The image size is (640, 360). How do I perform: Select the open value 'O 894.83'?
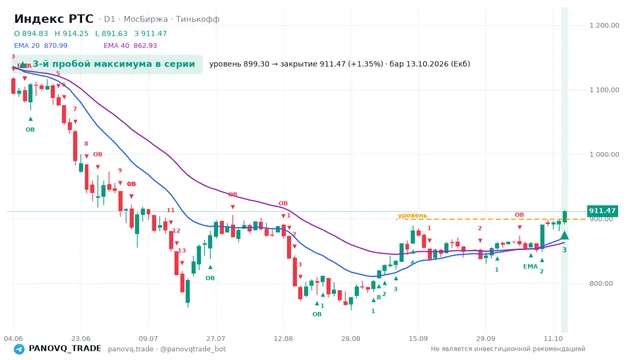point(31,33)
